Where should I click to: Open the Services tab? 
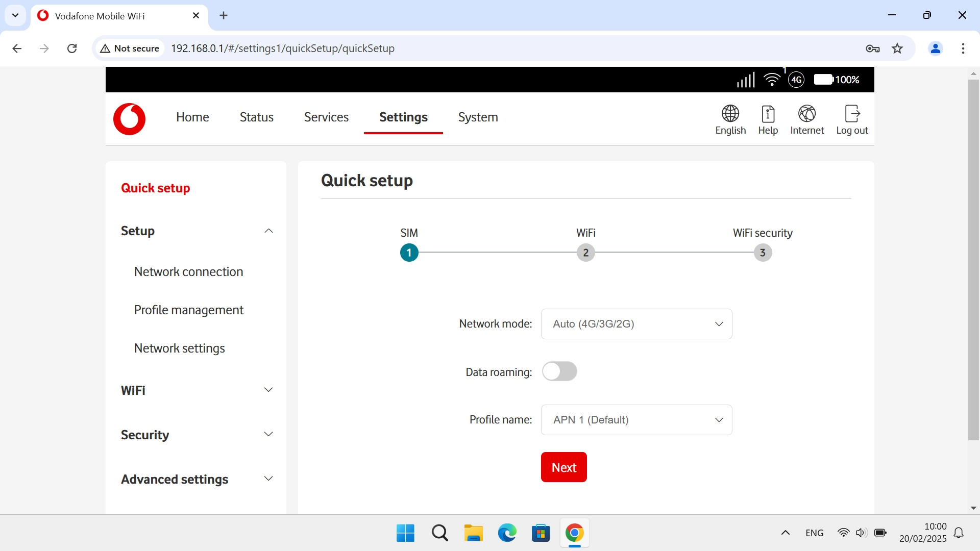pos(326,117)
